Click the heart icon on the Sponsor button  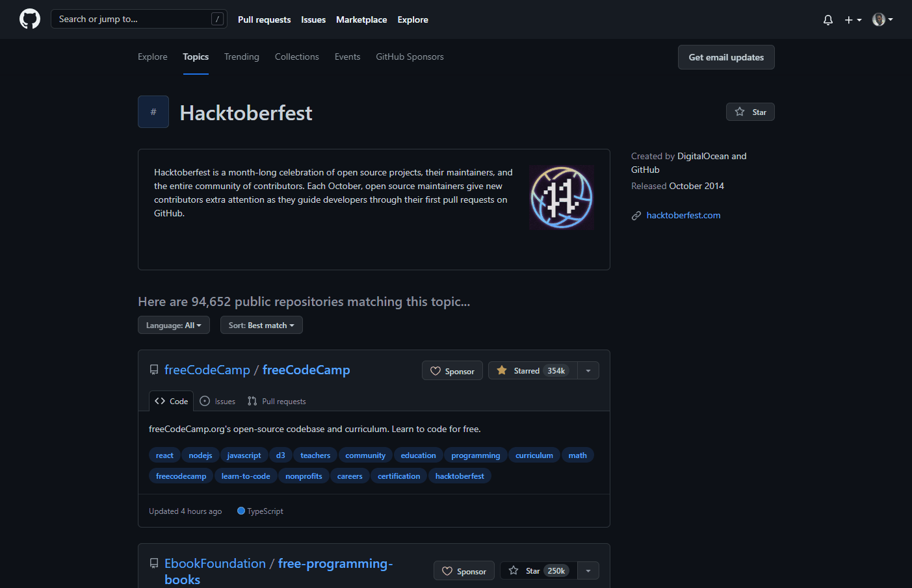coord(436,370)
